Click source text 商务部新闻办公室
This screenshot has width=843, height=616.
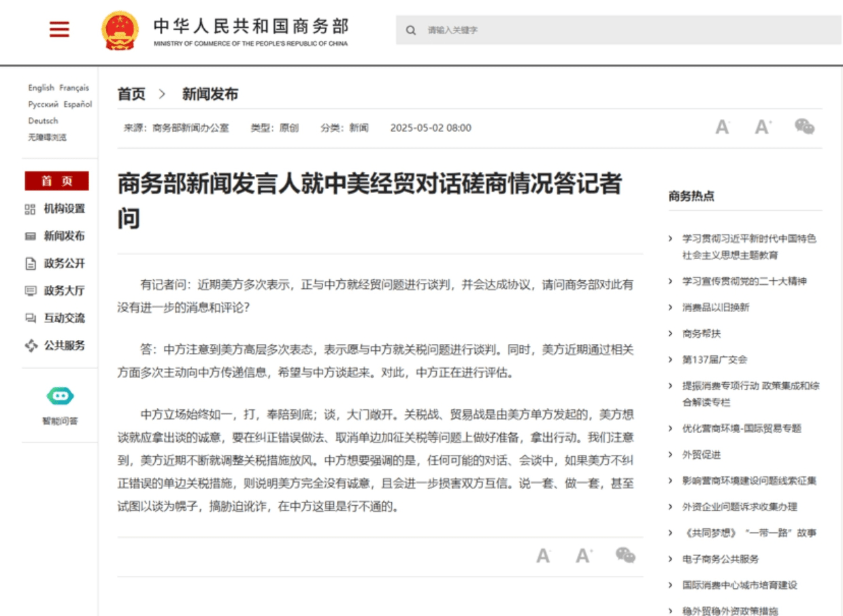191,128
